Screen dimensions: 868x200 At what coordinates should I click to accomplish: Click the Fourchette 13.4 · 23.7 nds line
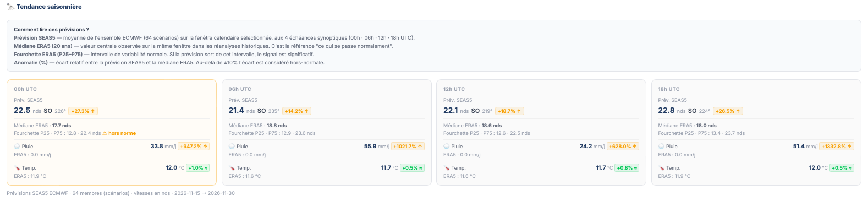[701, 133]
